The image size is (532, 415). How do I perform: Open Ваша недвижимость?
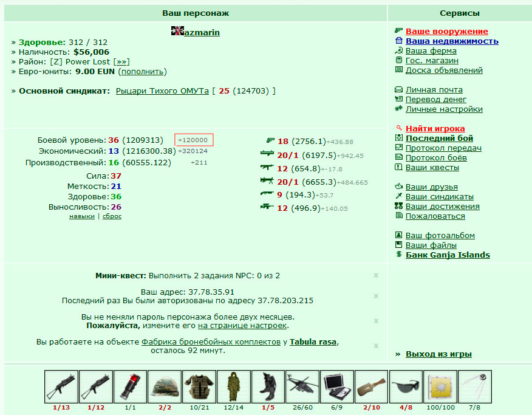click(452, 41)
